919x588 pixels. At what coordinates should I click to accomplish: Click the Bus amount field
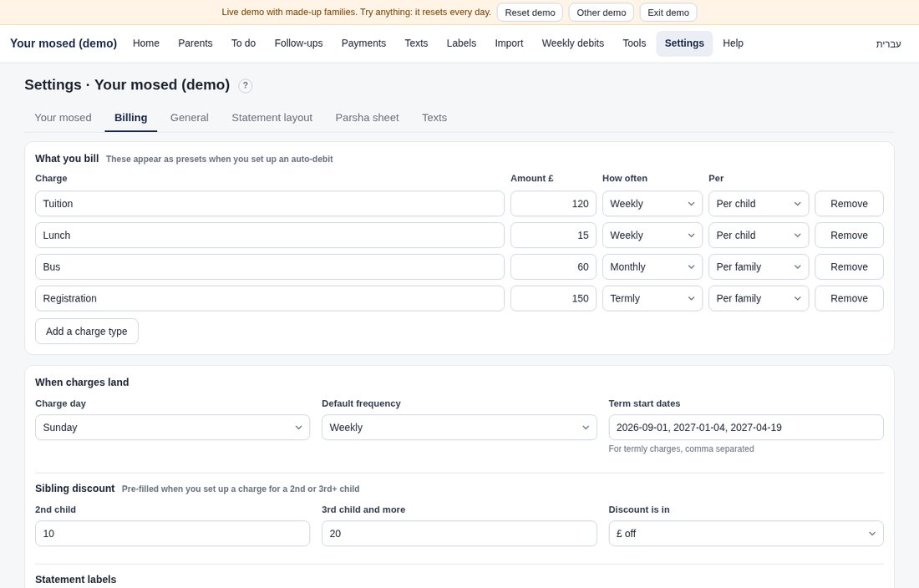click(x=553, y=267)
